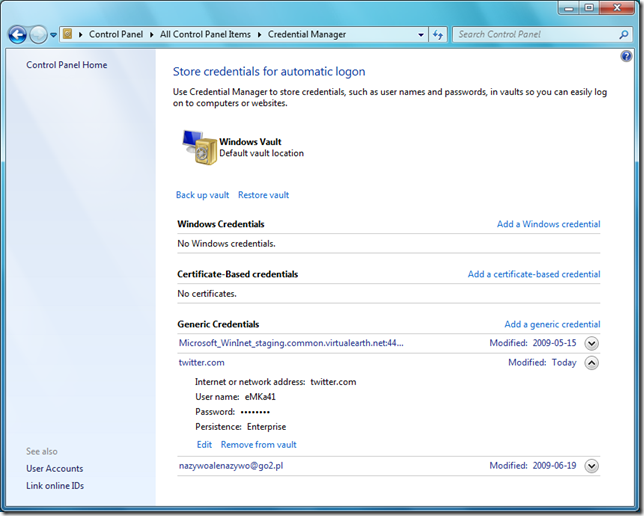Refresh the Credential Manager page
This screenshot has width=644, height=516.
(x=438, y=35)
